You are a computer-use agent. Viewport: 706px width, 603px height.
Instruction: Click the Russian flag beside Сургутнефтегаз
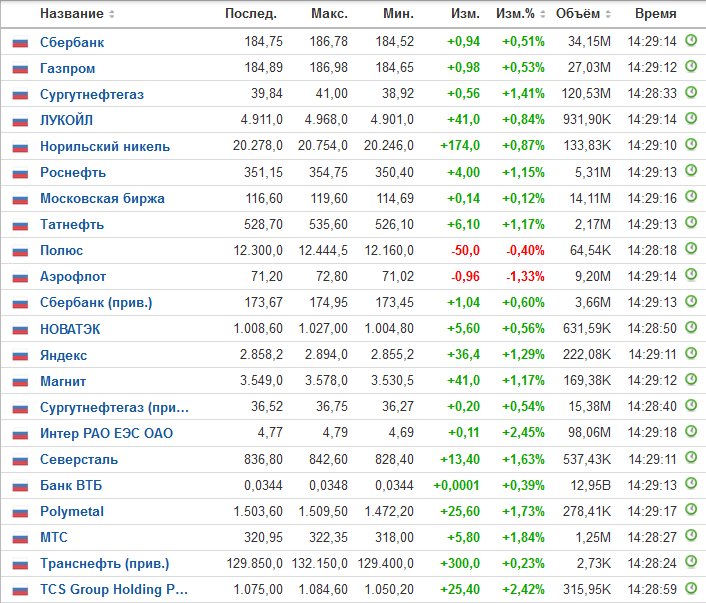pyautogui.click(x=20, y=95)
